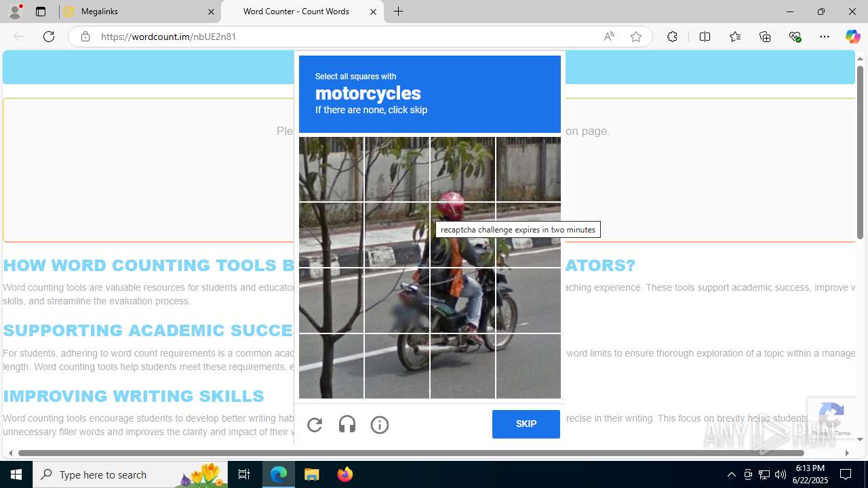The width and height of the screenshot is (868, 488).
Task: Click the scroll-right arrow of the horizontal scrollbar
Action: (846, 453)
